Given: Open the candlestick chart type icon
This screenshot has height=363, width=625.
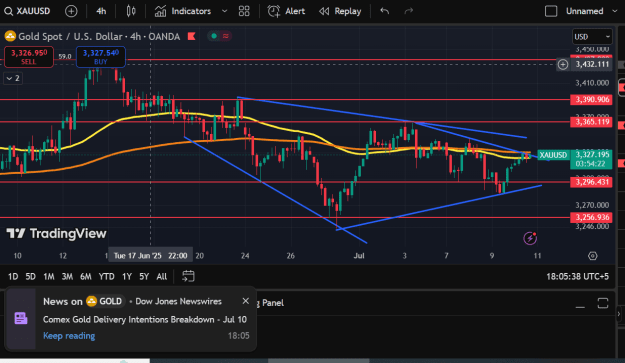Looking at the screenshot, I should [x=131, y=11].
